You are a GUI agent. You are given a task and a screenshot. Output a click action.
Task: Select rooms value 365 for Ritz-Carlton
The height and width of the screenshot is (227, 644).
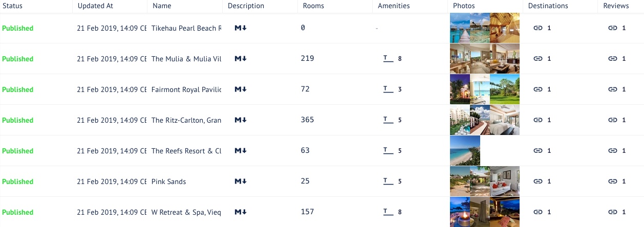pyautogui.click(x=308, y=120)
